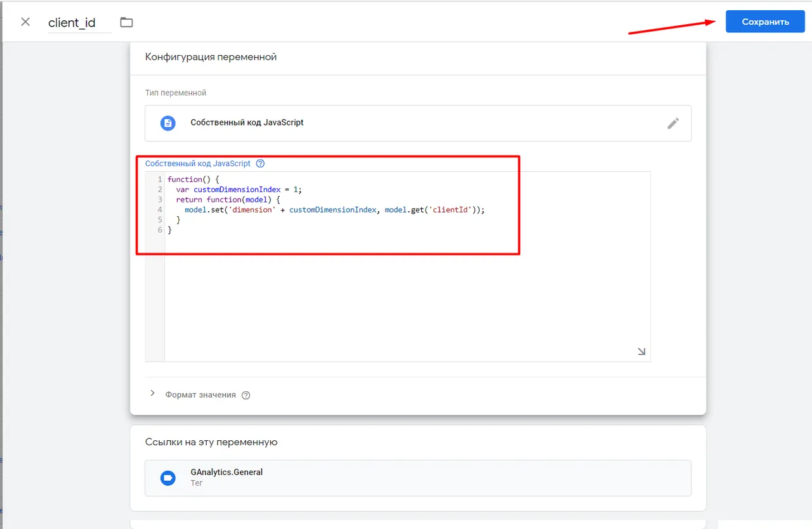
Task: Expand code editor with corner arrow icon
Action: click(x=641, y=351)
